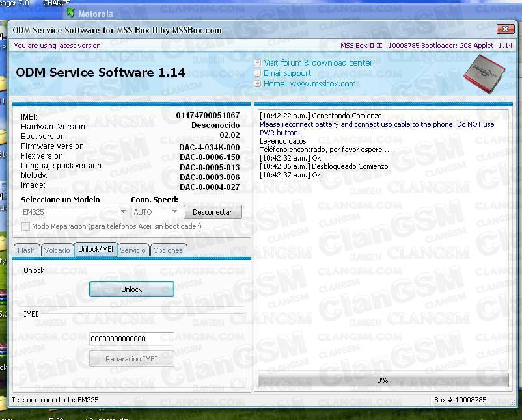Click Boot version value 02.02
This screenshot has height=420, width=522.
tap(230, 135)
